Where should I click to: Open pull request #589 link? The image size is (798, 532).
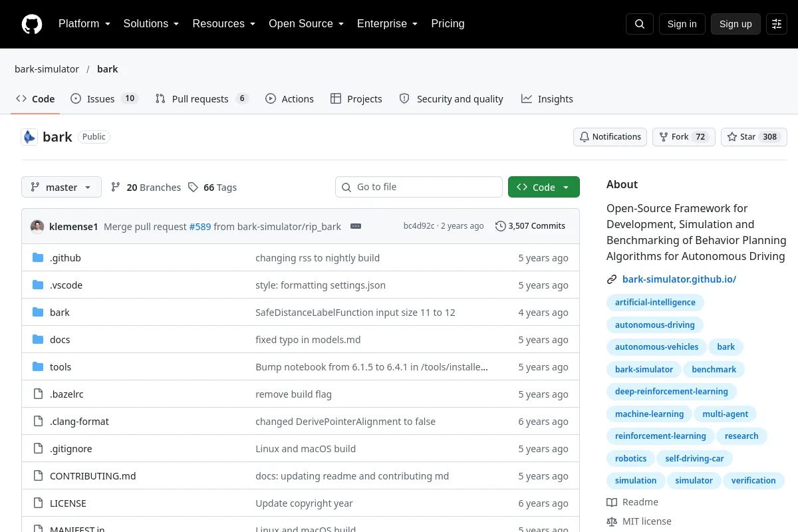pyautogui.click(x=200, y=226)
